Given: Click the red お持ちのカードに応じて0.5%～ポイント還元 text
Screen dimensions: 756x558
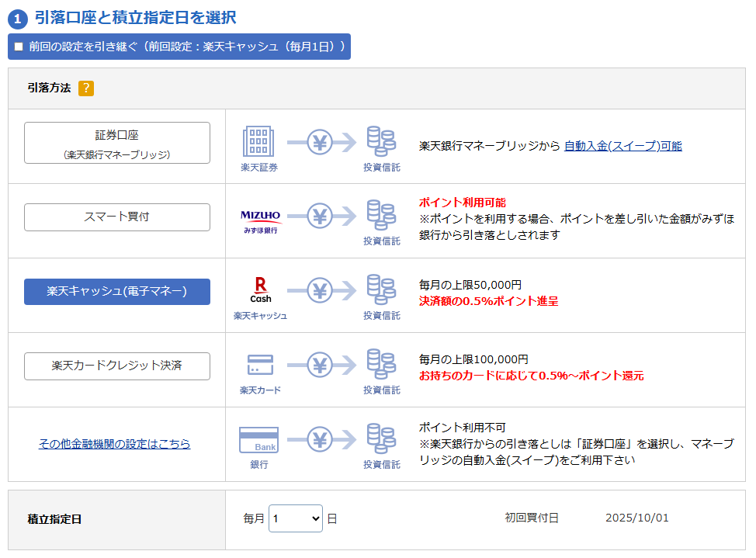Looking at the screenshot, I should pyautogui.click(x=532, y=376).
